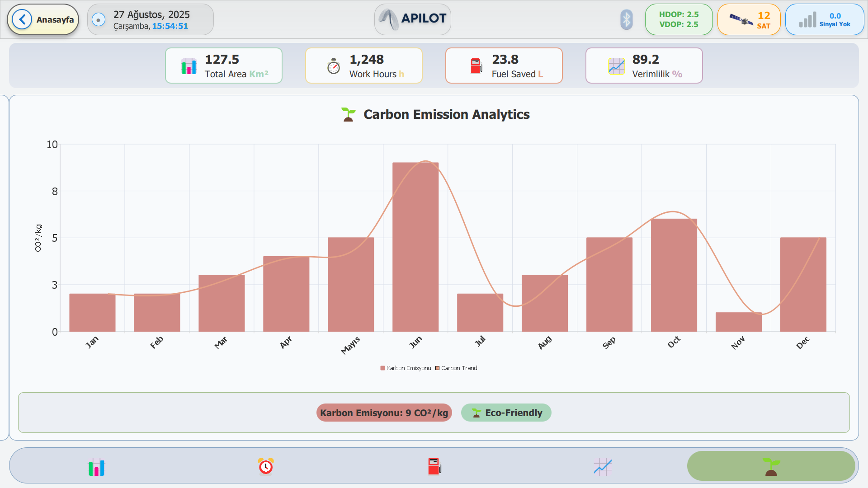Click the Anasayfa back arrow icon

pos(22,19)
